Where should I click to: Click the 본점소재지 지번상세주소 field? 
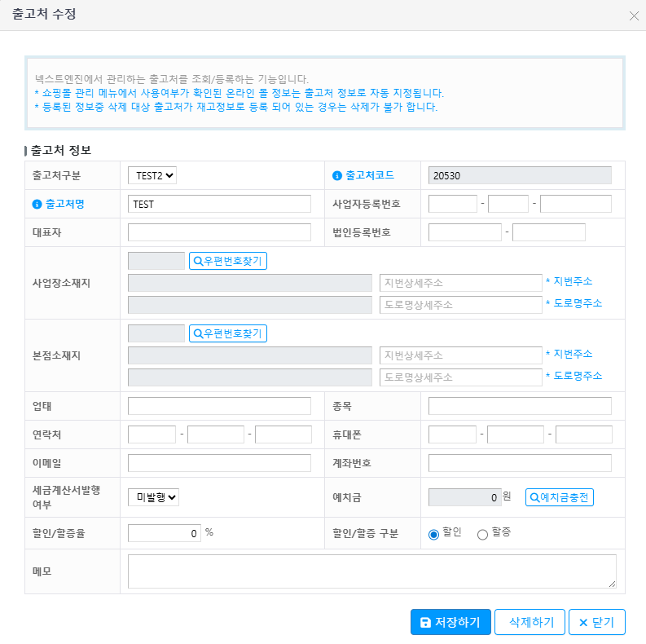tap(460, 355)
